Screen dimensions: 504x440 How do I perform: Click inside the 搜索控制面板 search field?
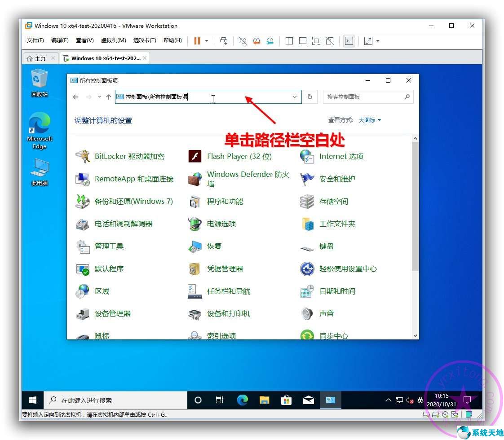point(368,97)
